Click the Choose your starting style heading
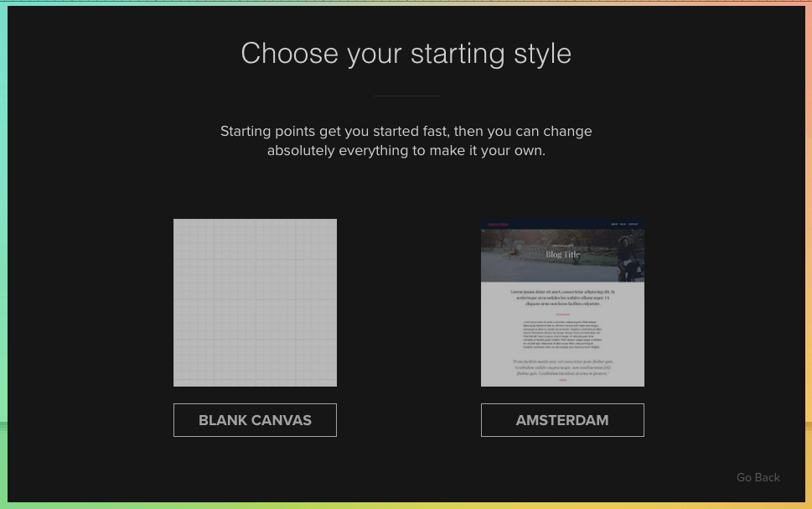The height and width of the screenshot is (509, 812). [x=406, y=54]
